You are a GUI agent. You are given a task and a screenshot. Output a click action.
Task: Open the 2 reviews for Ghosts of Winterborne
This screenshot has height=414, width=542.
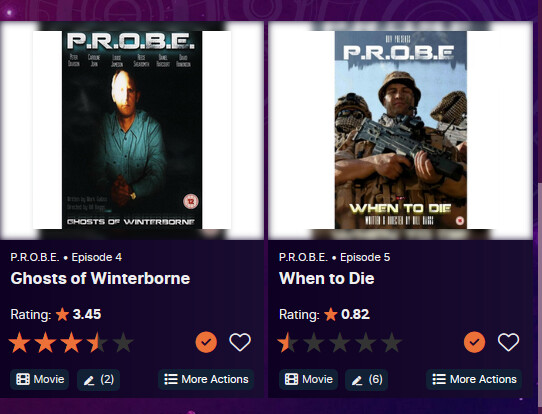click(x=99, y=380)
